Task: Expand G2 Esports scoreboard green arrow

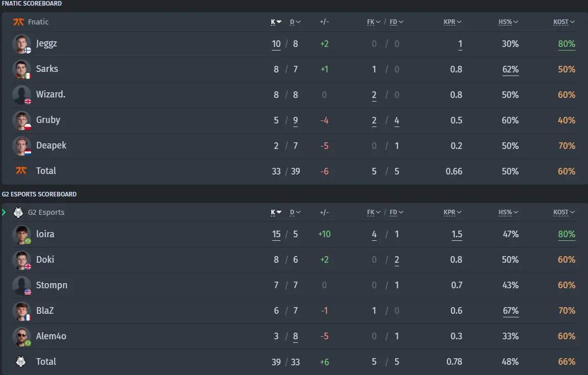Action: pyautogui.click(x=4, y=212)
